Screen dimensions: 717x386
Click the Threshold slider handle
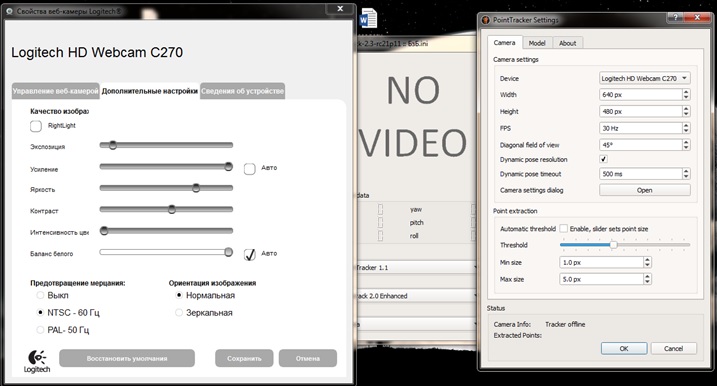point(614,245)
